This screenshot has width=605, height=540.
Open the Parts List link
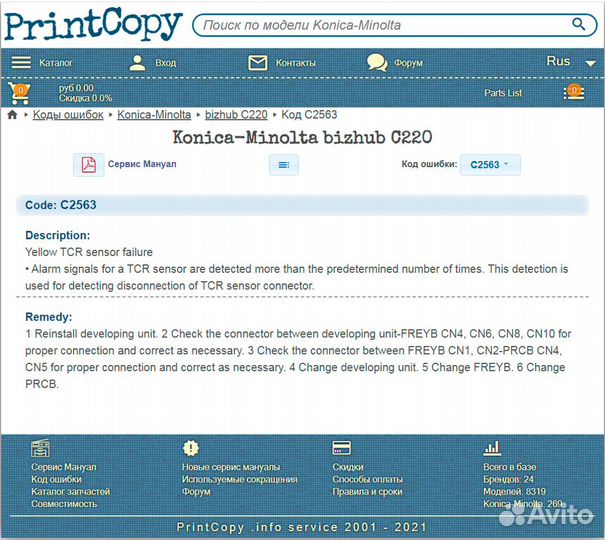(x=503, y=93)
